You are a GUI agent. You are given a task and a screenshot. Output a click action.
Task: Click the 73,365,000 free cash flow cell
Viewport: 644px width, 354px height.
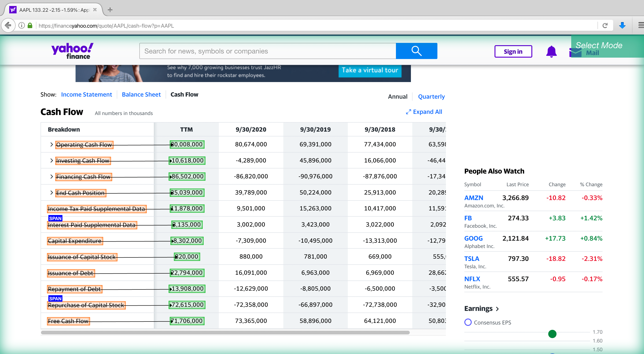pos(251,321)
